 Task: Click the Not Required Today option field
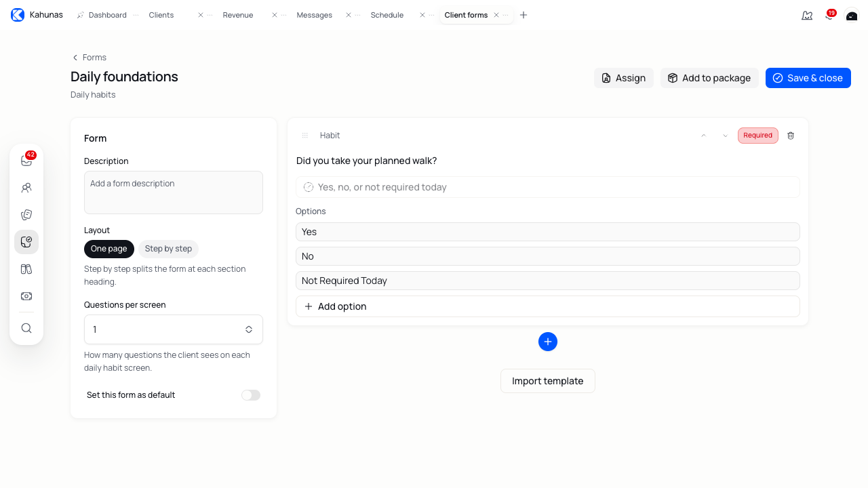click(x=548, y=281)
